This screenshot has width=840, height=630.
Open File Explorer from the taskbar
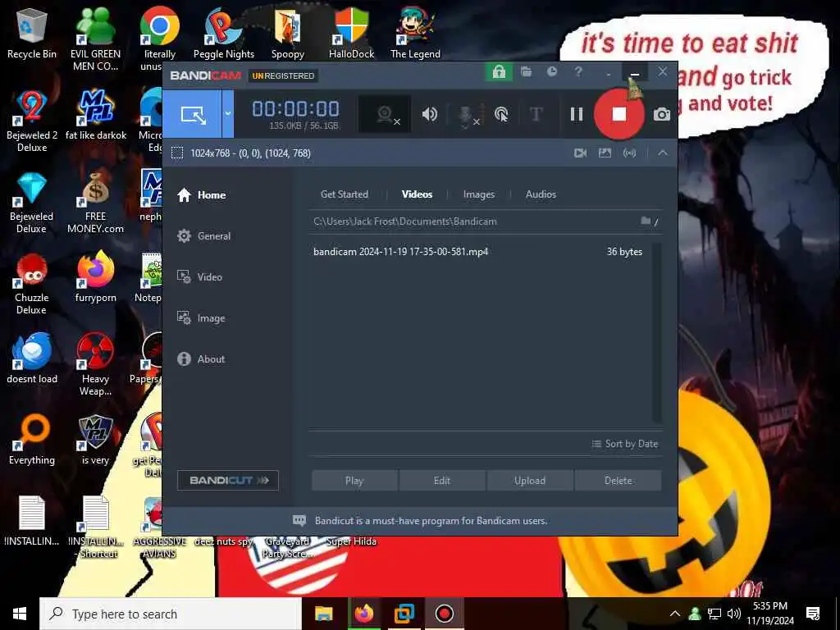pyautogui.click(x=323, y=614)
